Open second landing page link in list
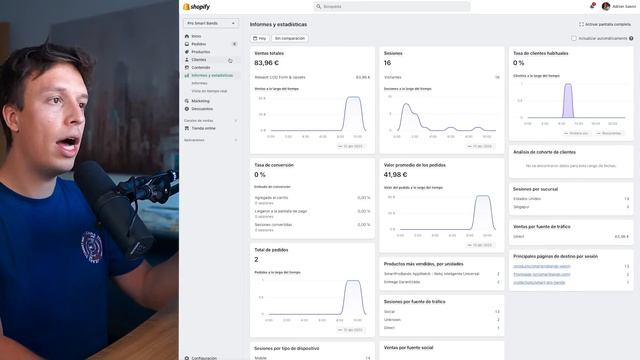 (x=542, y=274)
